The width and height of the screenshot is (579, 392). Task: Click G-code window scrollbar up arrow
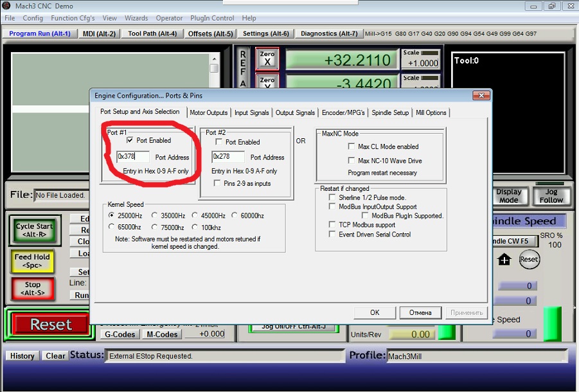pyautogui.click(x=214, y=58)
